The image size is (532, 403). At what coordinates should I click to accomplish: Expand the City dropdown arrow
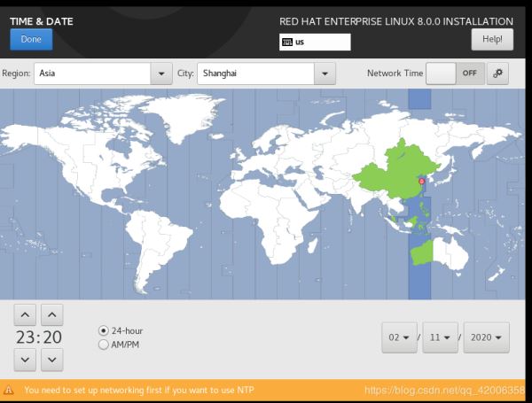[325, 74]
